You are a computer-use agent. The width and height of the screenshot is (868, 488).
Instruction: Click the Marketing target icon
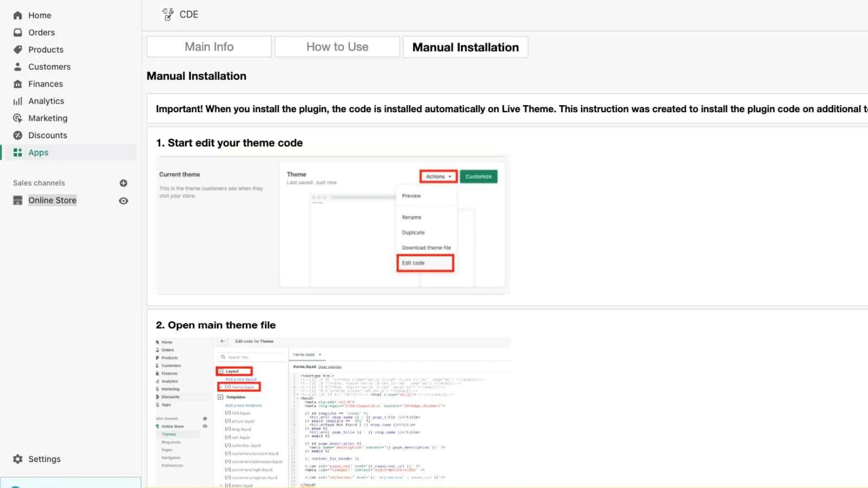tap(18, 118)
